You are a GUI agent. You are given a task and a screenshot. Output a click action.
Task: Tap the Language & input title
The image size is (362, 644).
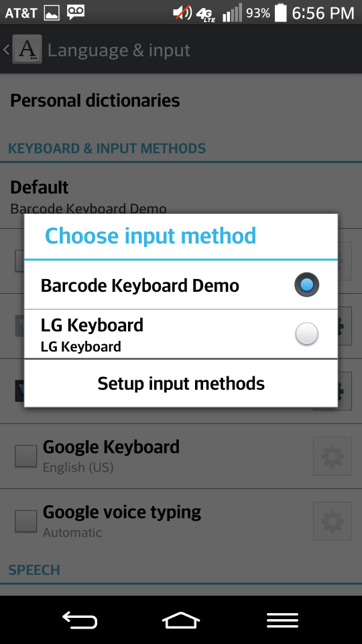(119, 50)
